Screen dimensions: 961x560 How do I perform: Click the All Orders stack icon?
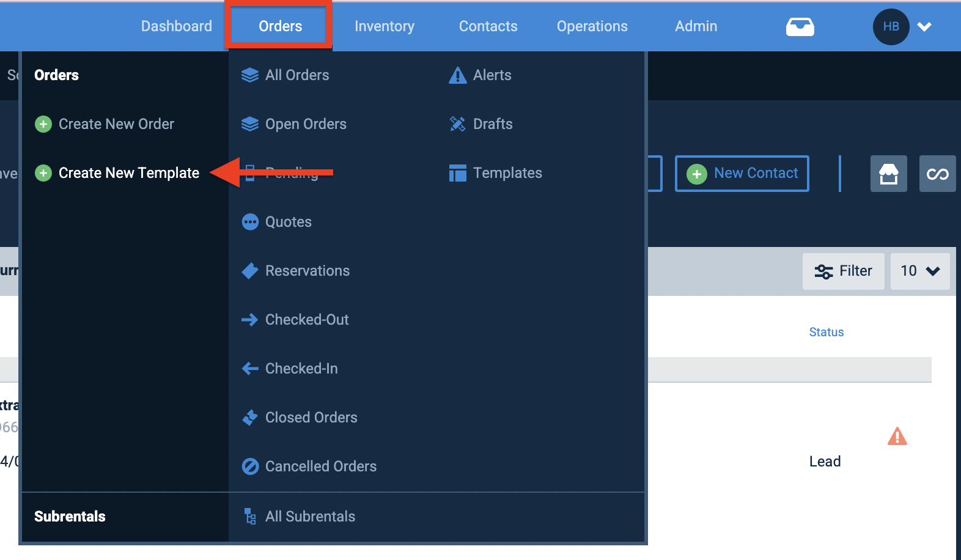click(x=250, y=75)
